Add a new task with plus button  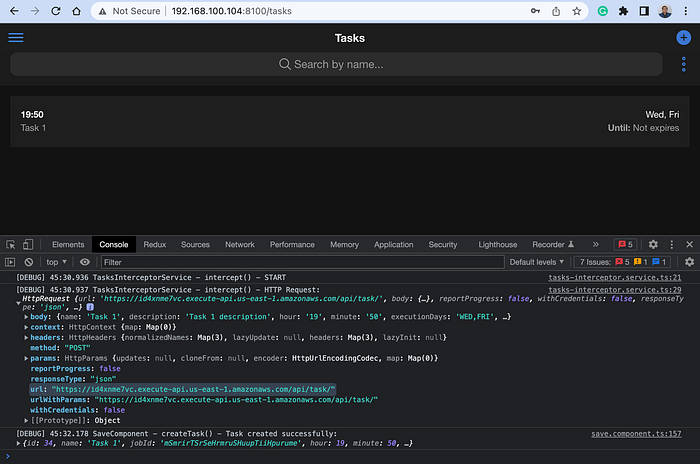[x=683, y=38]
